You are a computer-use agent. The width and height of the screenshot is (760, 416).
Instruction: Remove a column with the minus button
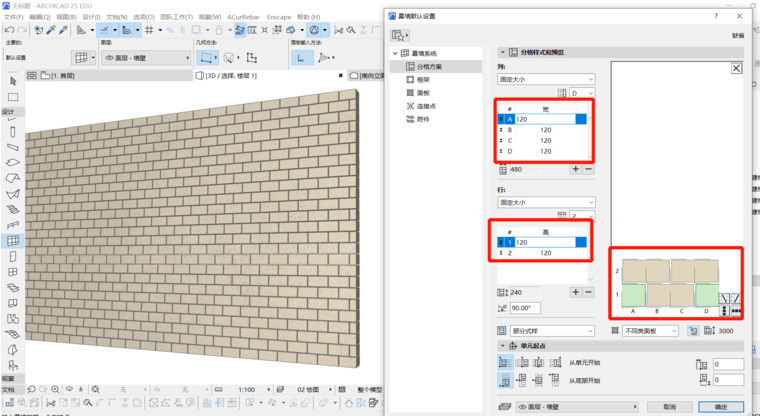pyautogui.click(x=588, y=169)
